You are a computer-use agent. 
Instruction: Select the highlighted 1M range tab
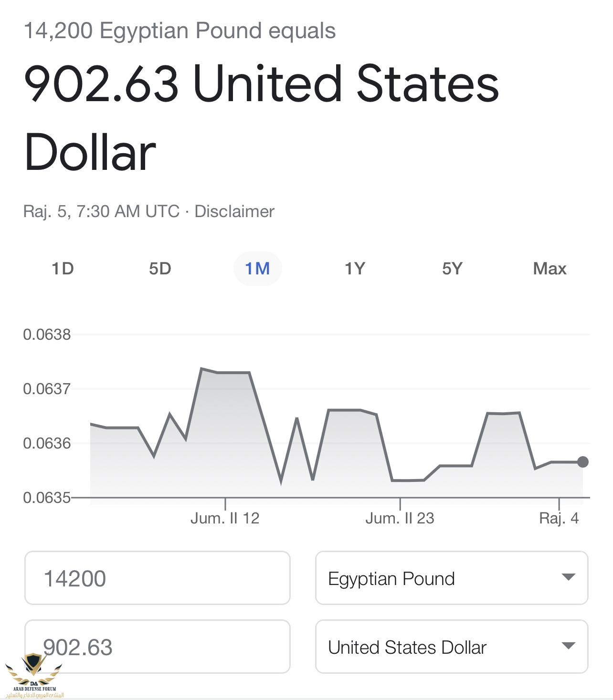click(257, 269)
